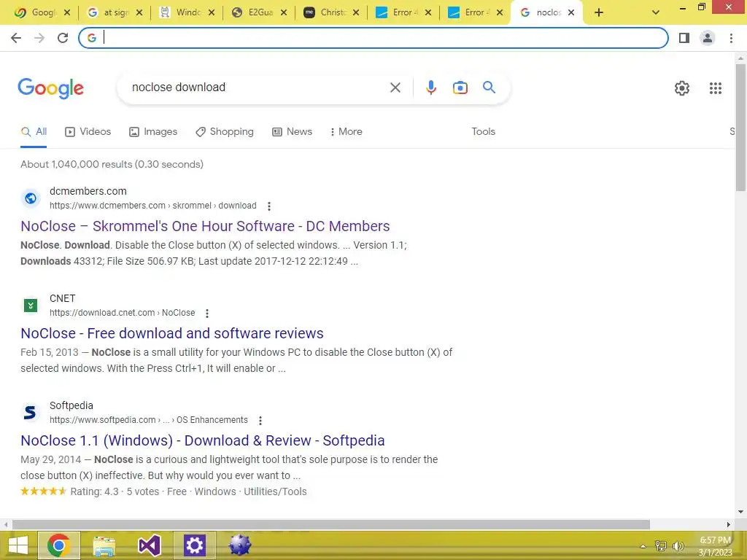Viewport: 747px width, 560px height.
Task: Click the download.cnet.com URL breadcrumb
Action: coord(123,313)
